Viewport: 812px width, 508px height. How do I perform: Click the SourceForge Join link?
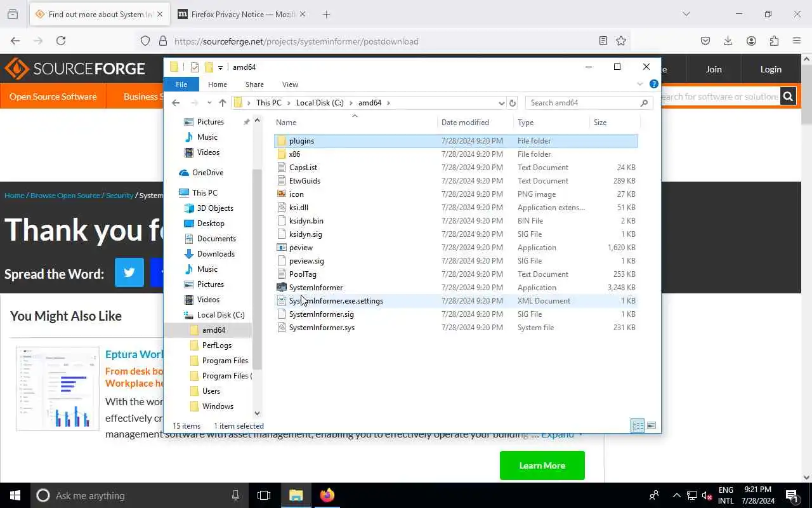714,69
